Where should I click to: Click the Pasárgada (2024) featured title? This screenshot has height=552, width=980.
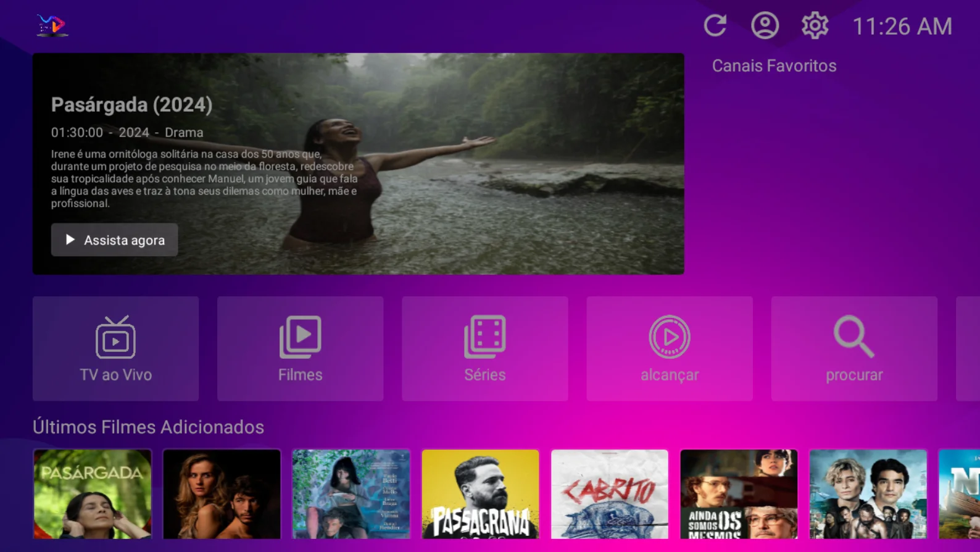[x=131, y=104]
